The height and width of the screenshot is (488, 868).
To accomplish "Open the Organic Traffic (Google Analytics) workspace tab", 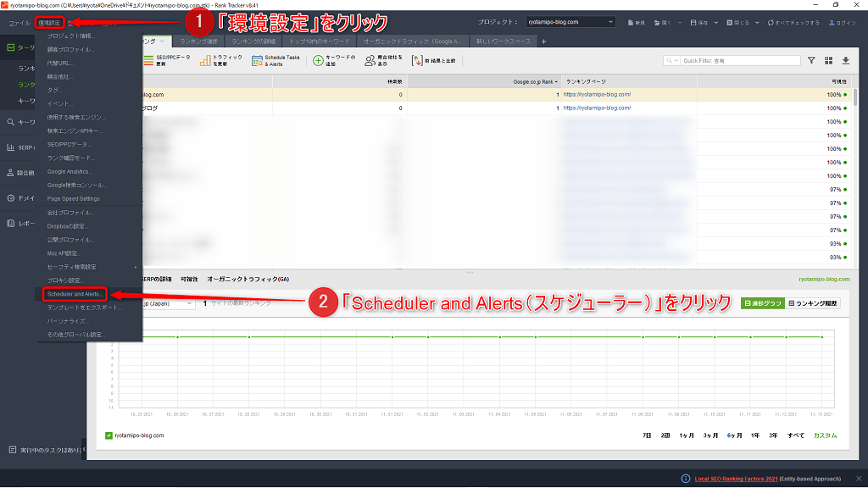I will coord(412,41).
